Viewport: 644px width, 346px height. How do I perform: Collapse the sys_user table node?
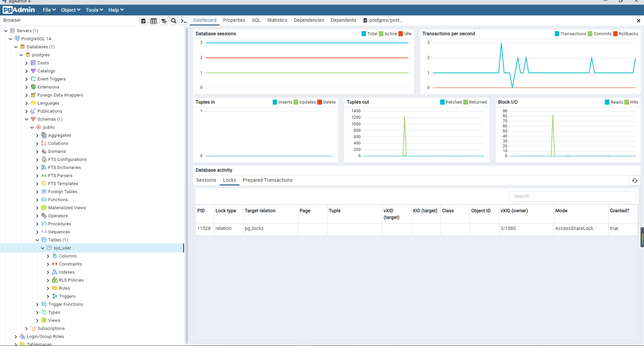click(x=43, y=248)
